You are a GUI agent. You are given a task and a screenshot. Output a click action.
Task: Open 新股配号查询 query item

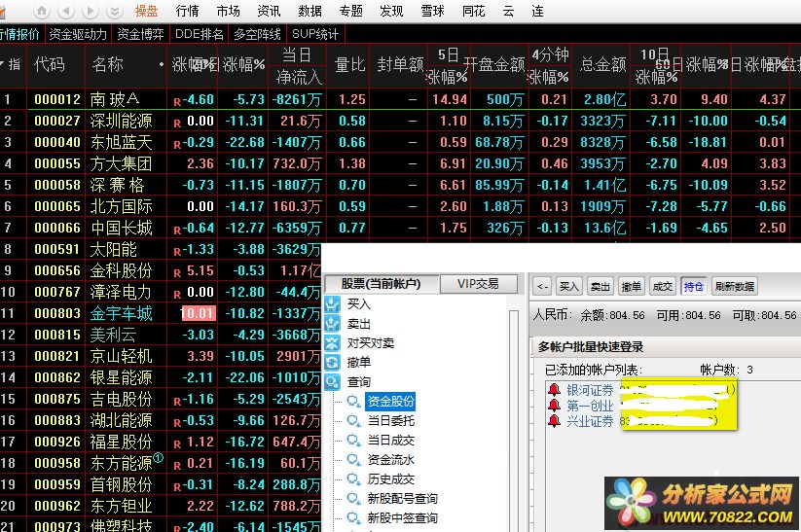[403, 498]
